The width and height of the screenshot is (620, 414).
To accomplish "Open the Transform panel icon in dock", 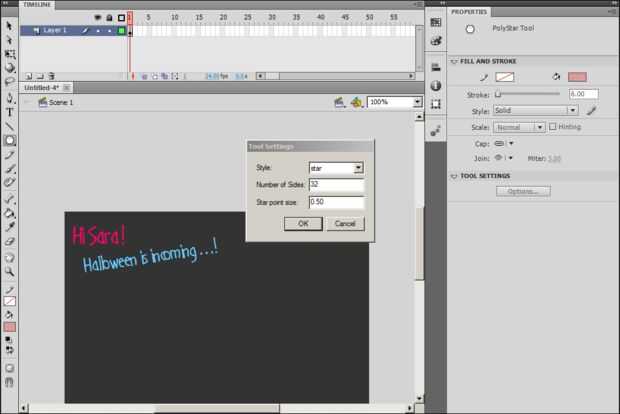I will point(436,104).
